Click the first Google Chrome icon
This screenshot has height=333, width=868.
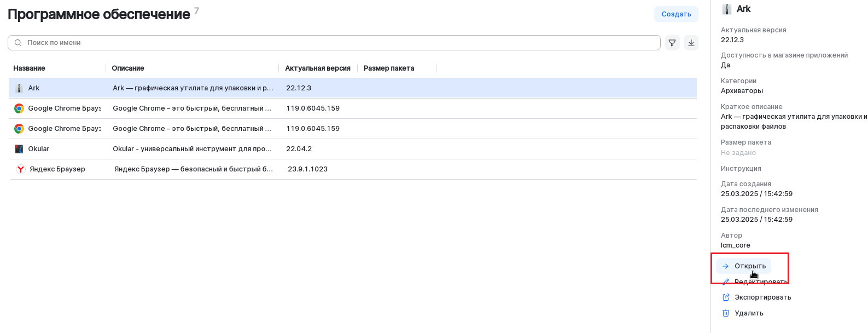[19, 108]
